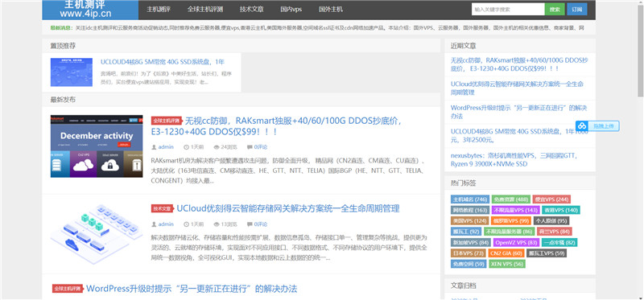Select the 搬瓦工 (92) tag
644x300 pixels.
pos(466,232)
